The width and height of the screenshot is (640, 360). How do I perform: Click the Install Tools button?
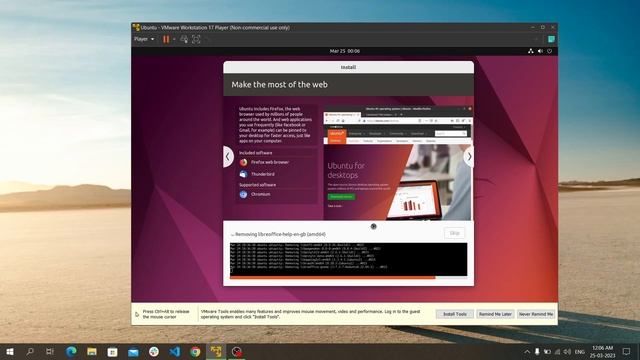455,314
